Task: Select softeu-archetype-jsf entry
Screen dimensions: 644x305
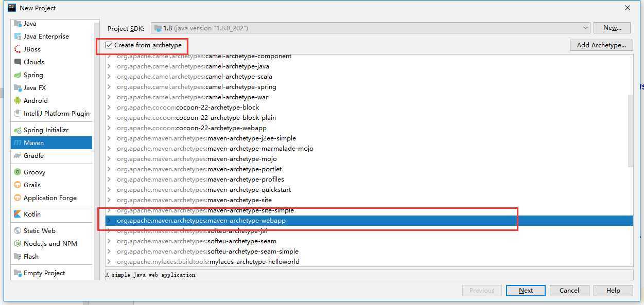Action: coord(192,231)
